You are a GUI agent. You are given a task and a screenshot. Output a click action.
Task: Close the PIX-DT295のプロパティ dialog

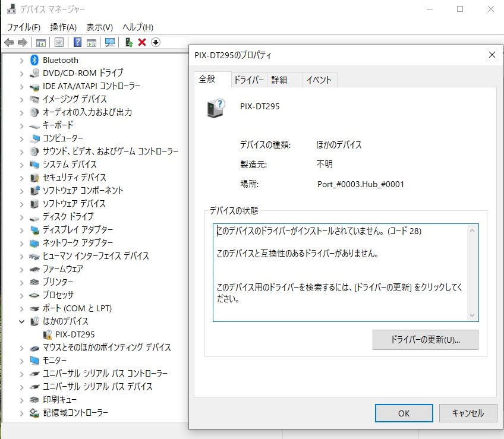click(x=492, y=55)
